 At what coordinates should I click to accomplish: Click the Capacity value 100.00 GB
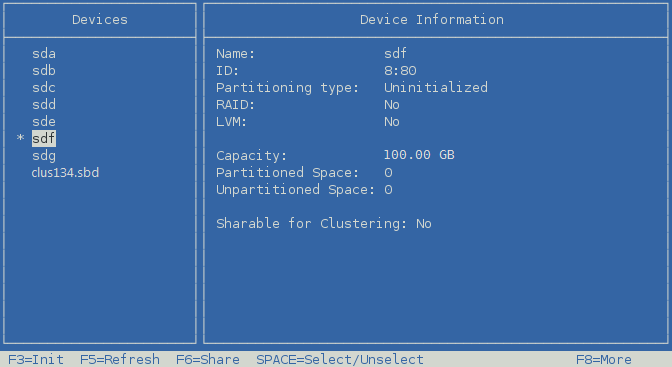pos(419,155)
